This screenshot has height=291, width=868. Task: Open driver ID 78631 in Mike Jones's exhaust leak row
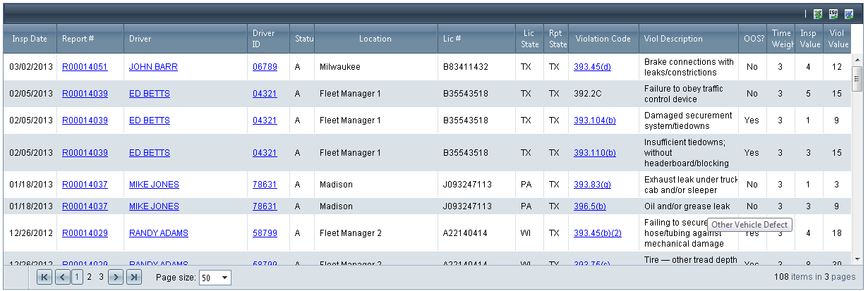coord(265,185)
